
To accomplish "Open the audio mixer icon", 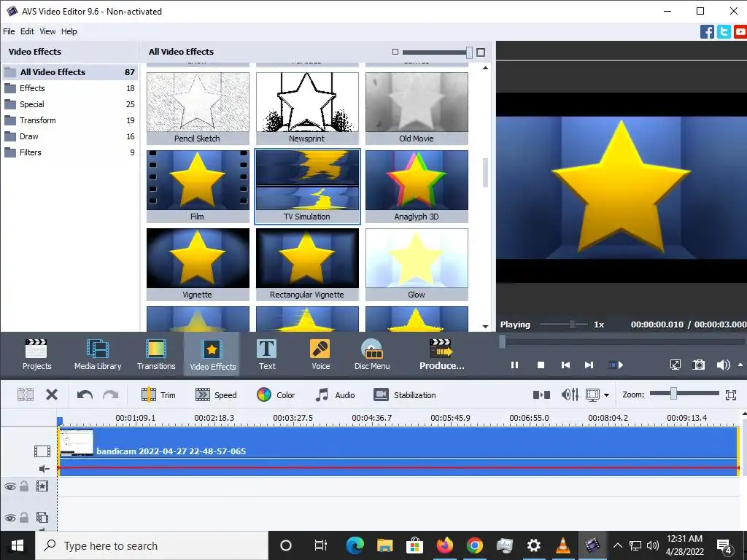I will click(x=570, y=394).
